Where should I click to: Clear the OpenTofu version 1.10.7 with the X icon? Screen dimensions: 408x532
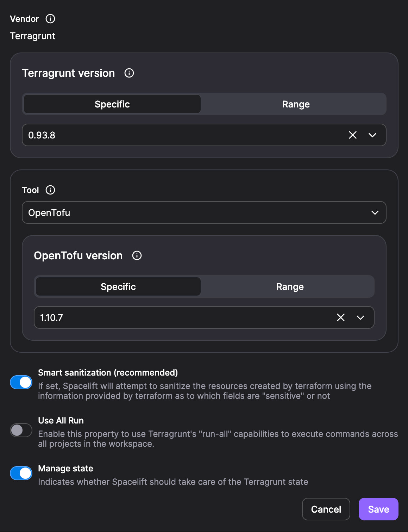tap(340, 317)
